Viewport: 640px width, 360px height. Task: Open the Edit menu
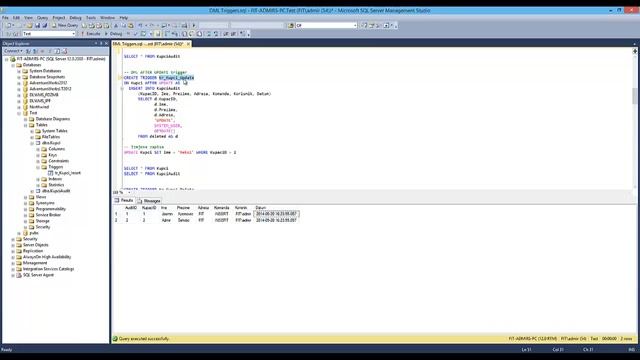(16, 18)
